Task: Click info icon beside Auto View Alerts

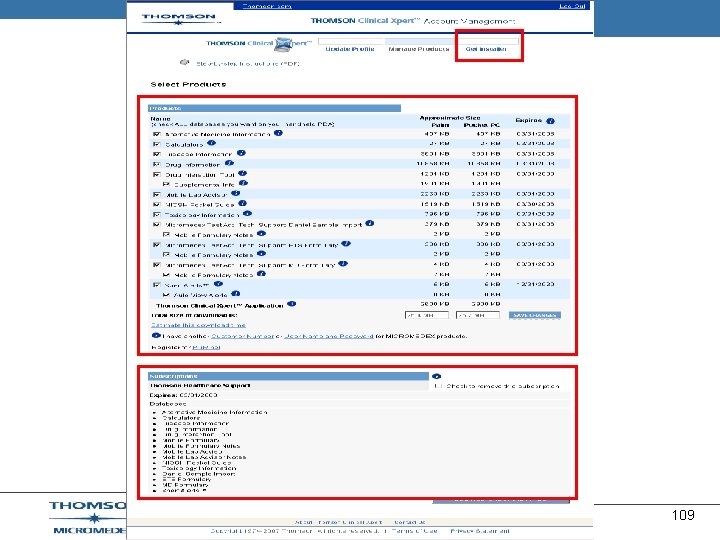Action: tap(236, 294)
